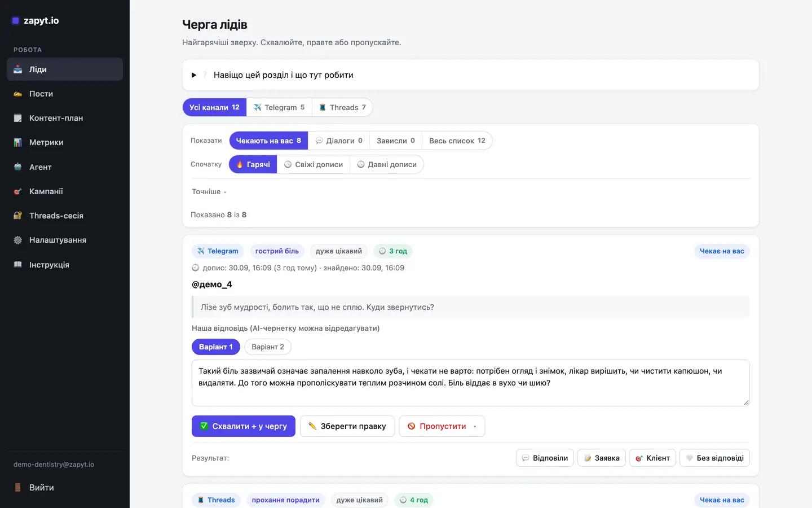Open Threads-сесія lock icon in sidebar

pos(18,216)
